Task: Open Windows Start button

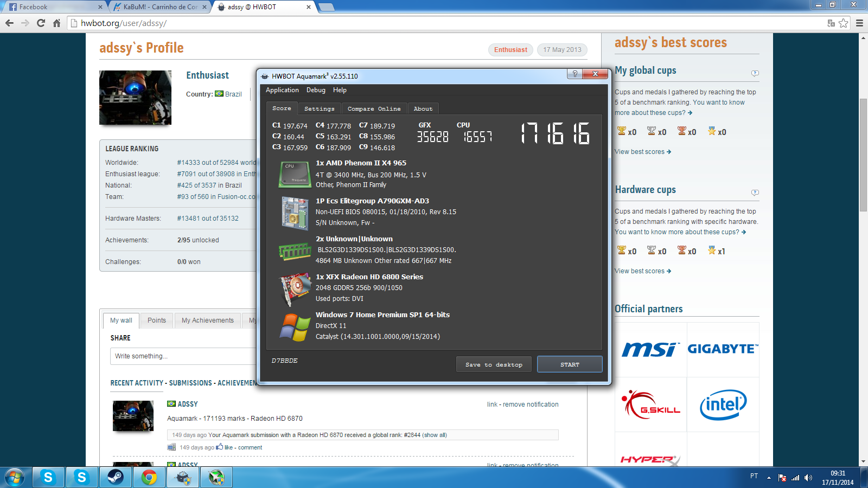Action: click(15, 477)
